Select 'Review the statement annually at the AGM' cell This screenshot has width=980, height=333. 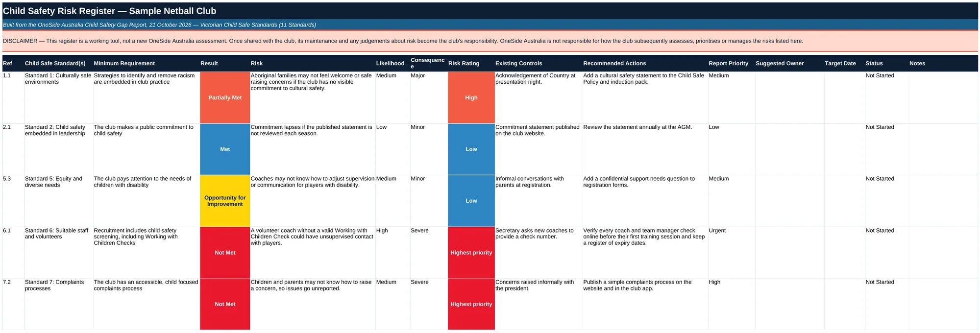(645, 149)
